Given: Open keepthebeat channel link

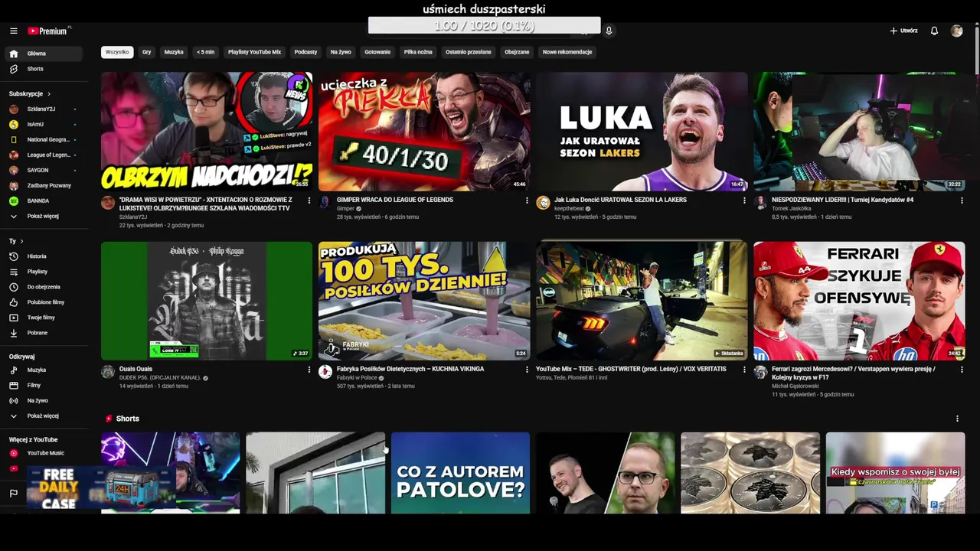Looking at the screenshot, I should coord(569,208).
